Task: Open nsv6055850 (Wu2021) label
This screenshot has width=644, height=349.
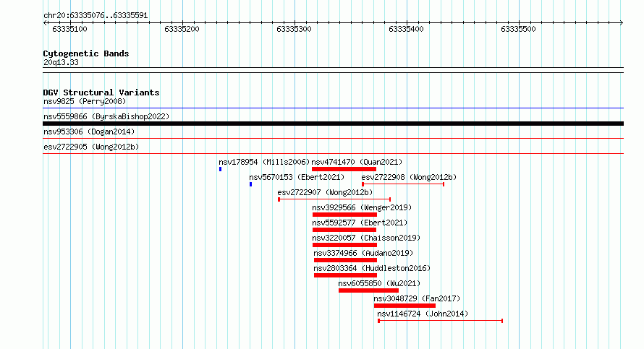Action: [x=379, y=283]
